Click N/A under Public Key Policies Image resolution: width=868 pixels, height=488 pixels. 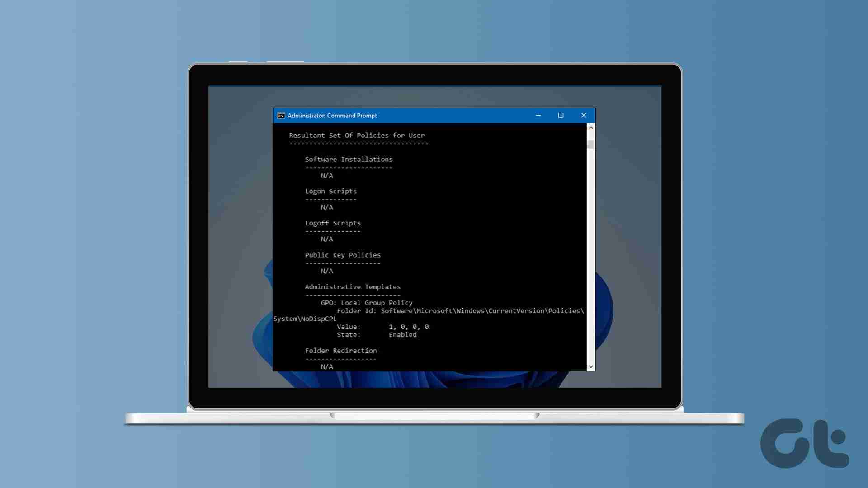326,271
